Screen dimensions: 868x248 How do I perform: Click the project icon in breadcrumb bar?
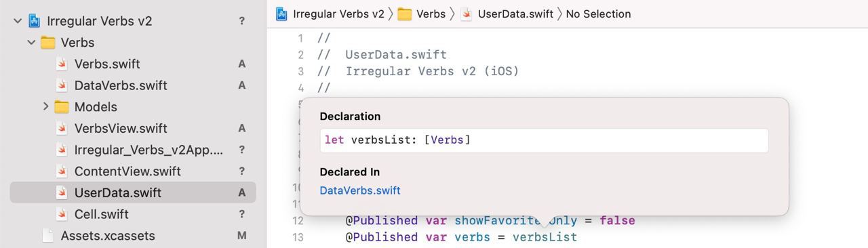(x=282, y=14)
